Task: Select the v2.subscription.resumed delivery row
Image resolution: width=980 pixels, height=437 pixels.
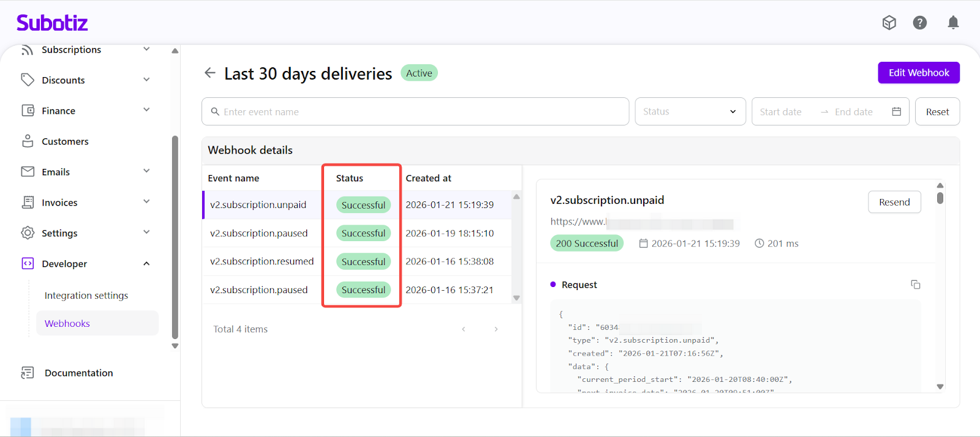Action: point(262,261)
